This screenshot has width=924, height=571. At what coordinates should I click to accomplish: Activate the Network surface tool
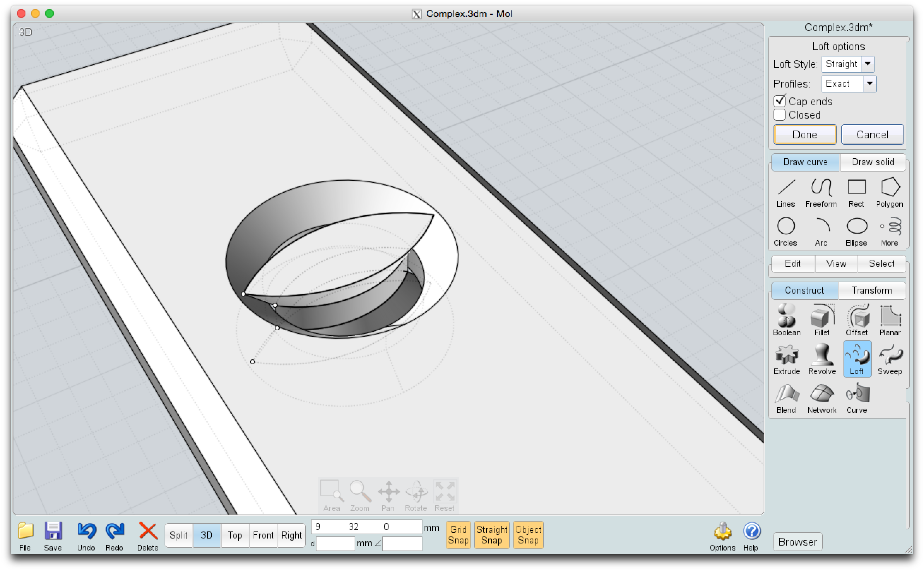pyautogui.click(x=822, y=398)
